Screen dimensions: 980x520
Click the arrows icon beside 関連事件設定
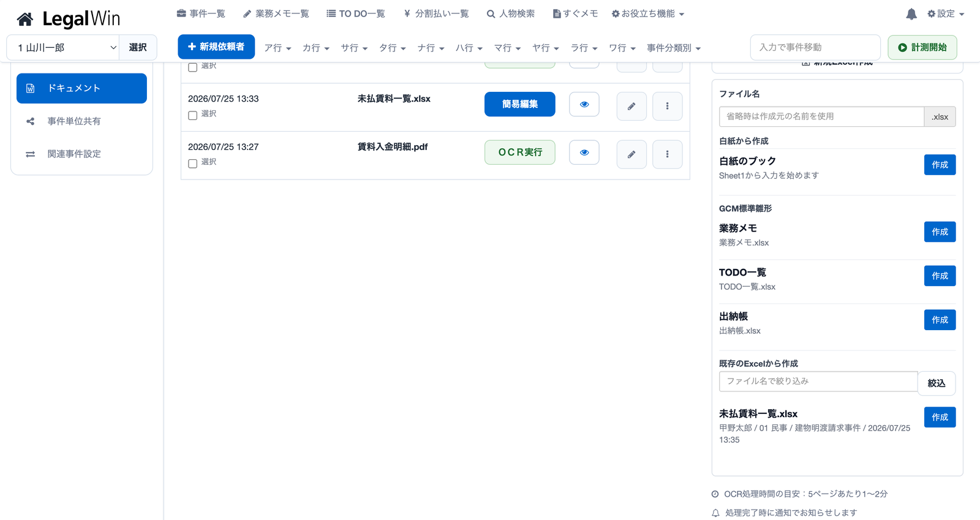(x=30, y=154)
